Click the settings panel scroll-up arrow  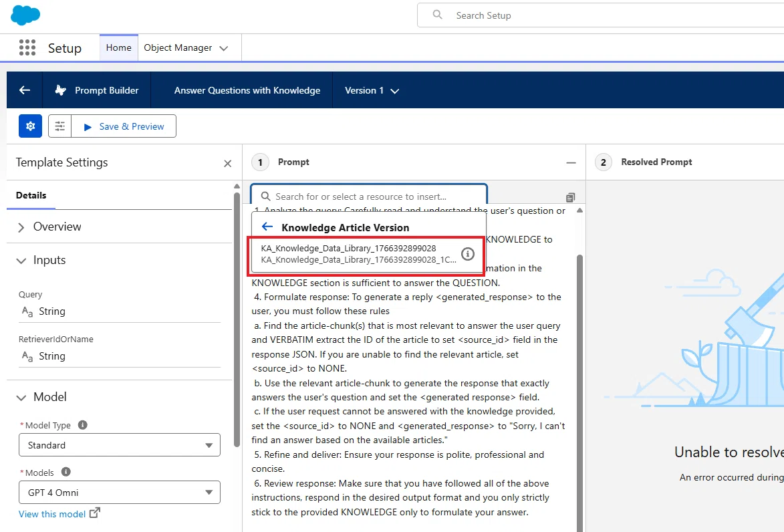tap(237, 186)
